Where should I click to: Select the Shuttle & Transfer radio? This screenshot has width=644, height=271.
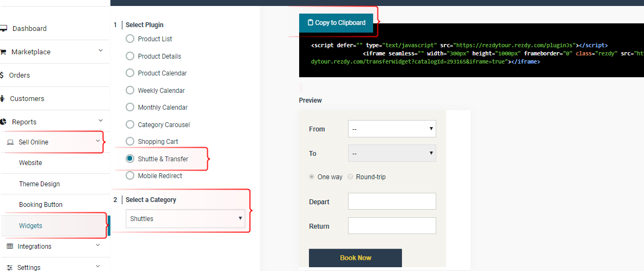point(130,159)
